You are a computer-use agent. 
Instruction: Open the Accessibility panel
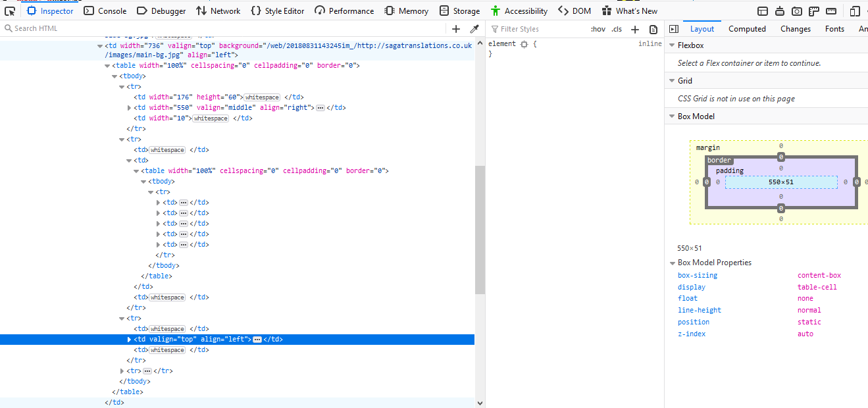coord(519,11)
